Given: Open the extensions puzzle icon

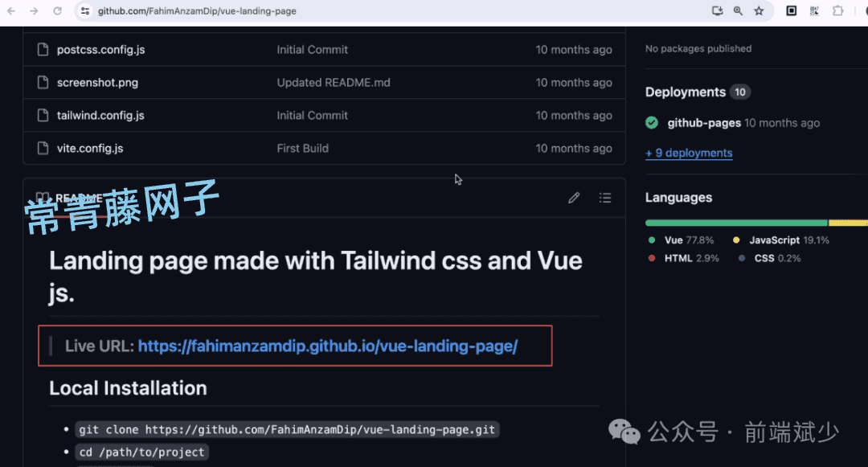Looking at the screenshot, I should coord(837,10).
